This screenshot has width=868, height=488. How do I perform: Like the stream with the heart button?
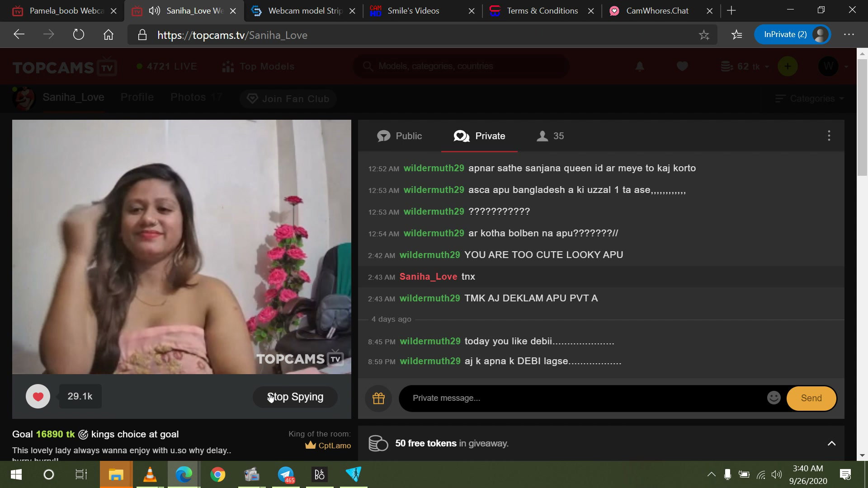[x=38, y=396]
